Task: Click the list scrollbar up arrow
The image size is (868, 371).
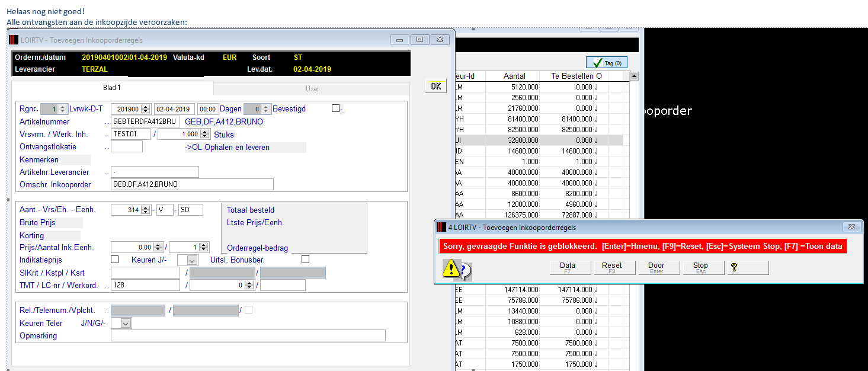Action: click(634, 76)
